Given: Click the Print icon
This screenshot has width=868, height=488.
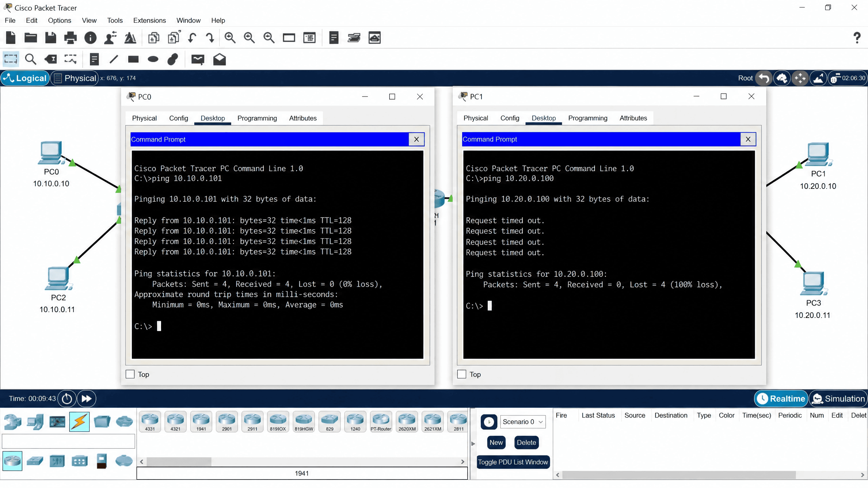Looking at the screenshot, I should [71, 38].
